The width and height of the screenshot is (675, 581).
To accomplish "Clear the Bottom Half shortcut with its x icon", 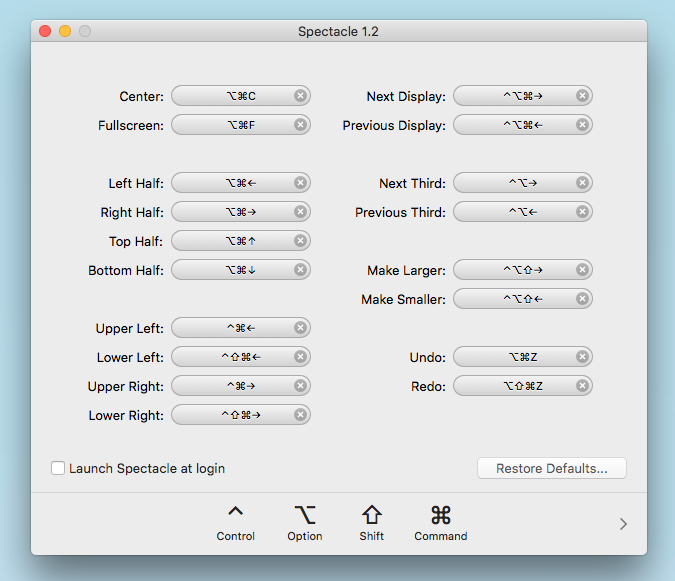I will click(300, 270).
